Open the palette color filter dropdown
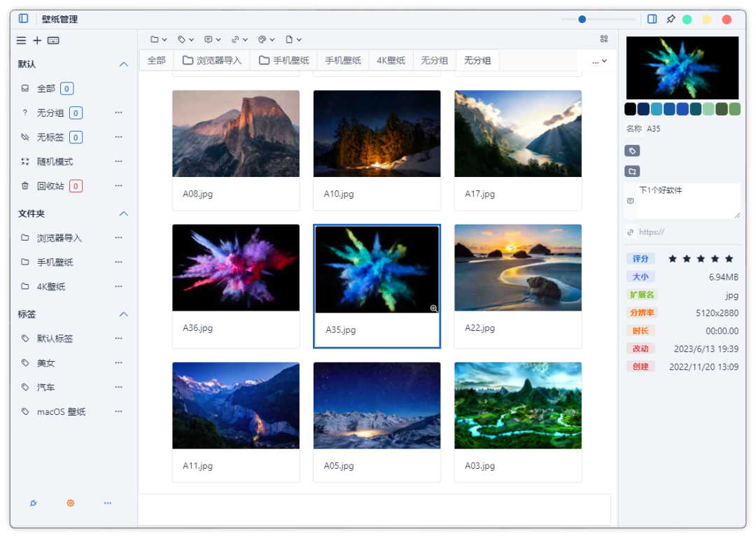This screenshot has width=756, height=538. [x=267, y=40]
